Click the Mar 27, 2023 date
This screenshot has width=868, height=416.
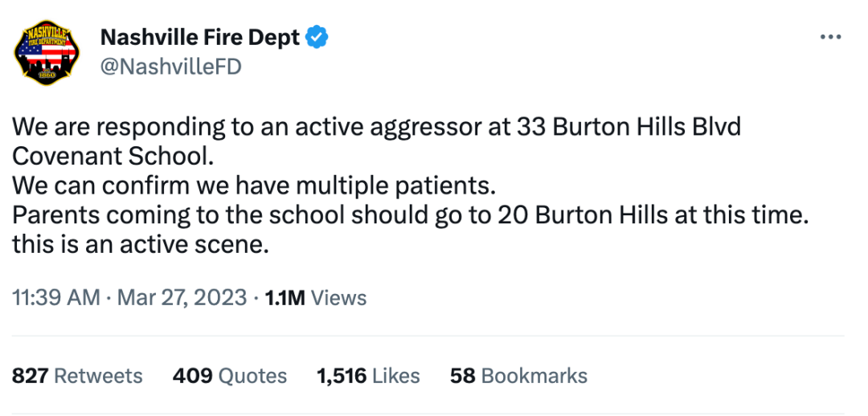(x=182, y=298)
